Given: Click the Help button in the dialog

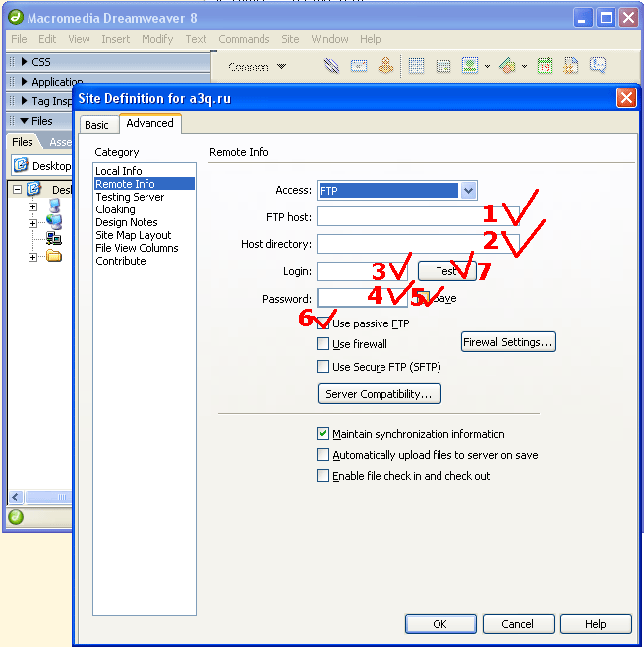Looking at the screenshot, I should [595, 623].
